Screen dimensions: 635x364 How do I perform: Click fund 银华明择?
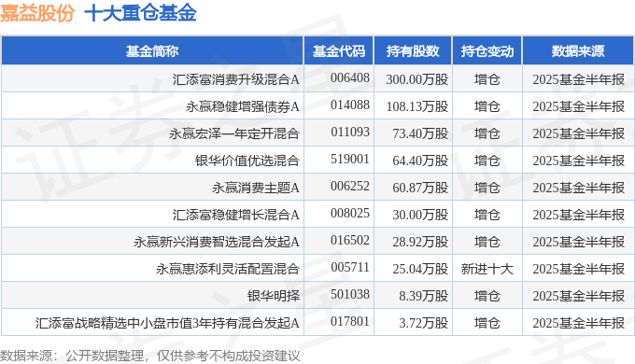click(x=274, y=296)
